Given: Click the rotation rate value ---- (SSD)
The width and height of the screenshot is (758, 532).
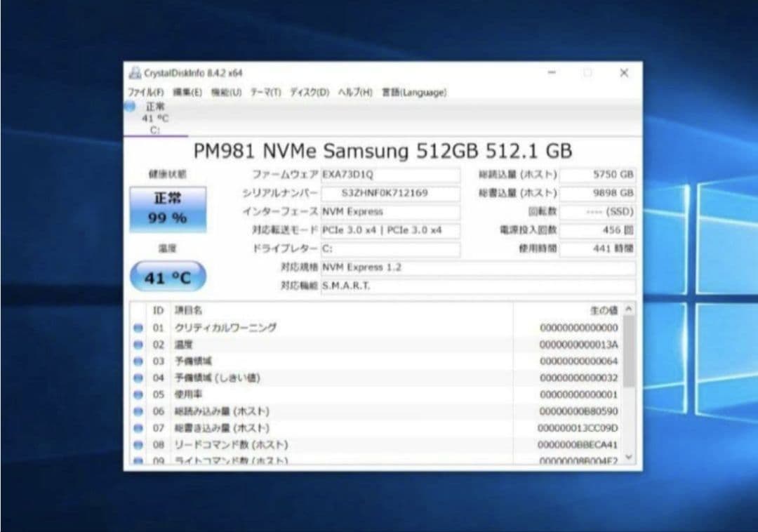Looking at the screenshot, I should [597, 212].
